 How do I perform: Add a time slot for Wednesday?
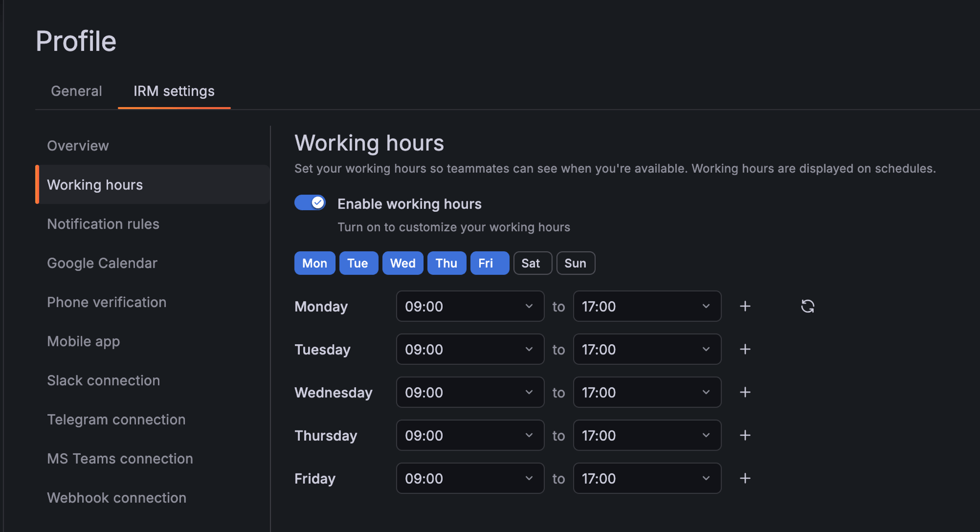(745, 392)
